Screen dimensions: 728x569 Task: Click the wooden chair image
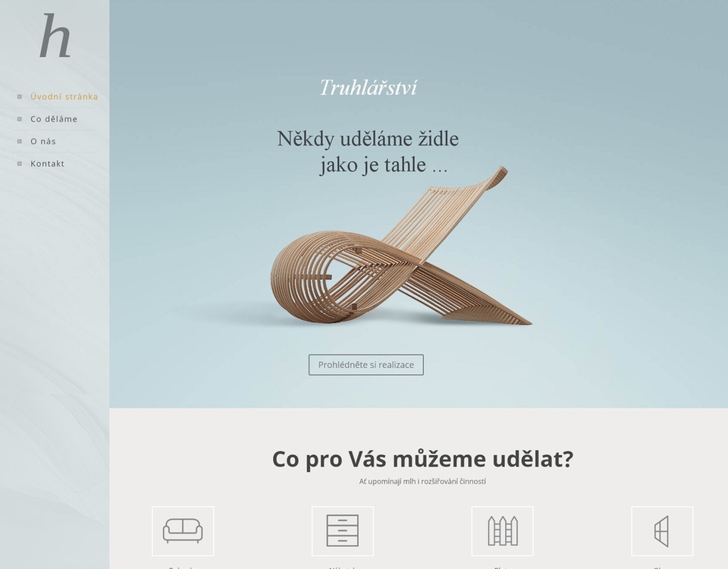[402, 246]
